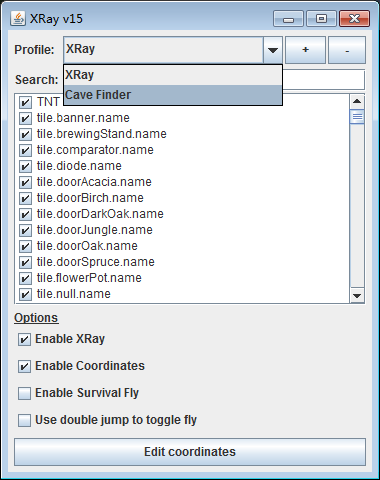The width and height of the screenshot is (380, 480).
Task: Enable Survival Fly checkbox
Action: (24, 393)
